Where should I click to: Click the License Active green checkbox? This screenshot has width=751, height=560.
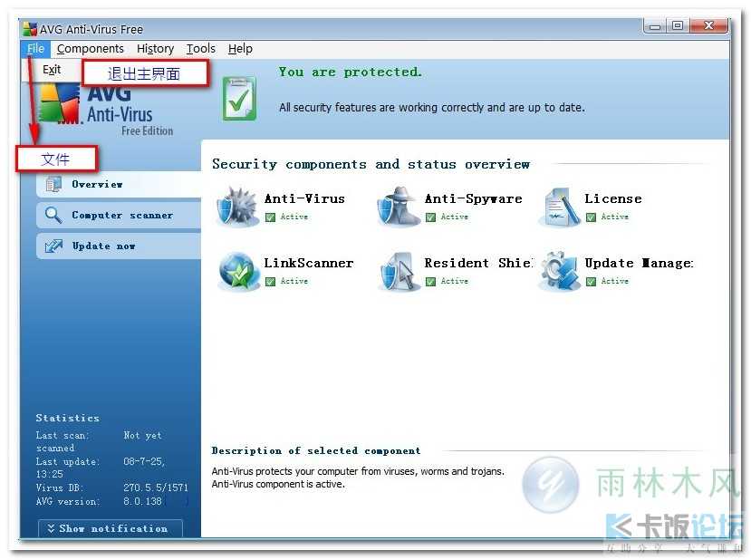[x=591, y=217]
